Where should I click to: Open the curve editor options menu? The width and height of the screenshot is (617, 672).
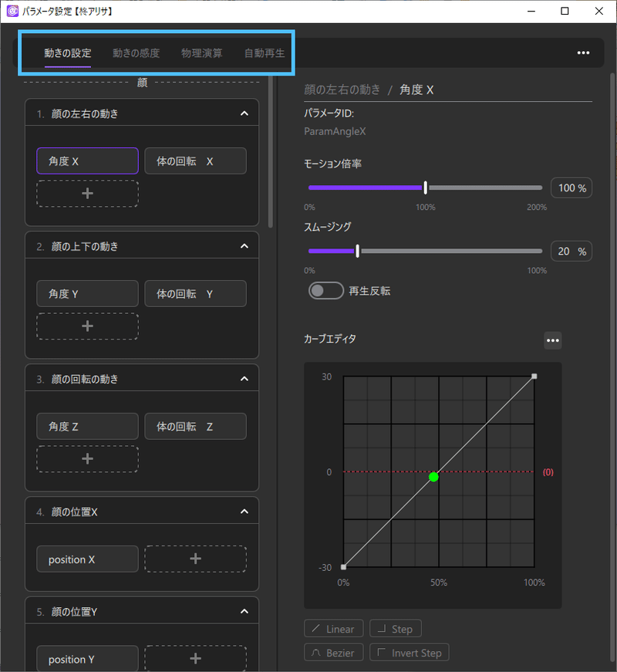[x=553, y=341]
